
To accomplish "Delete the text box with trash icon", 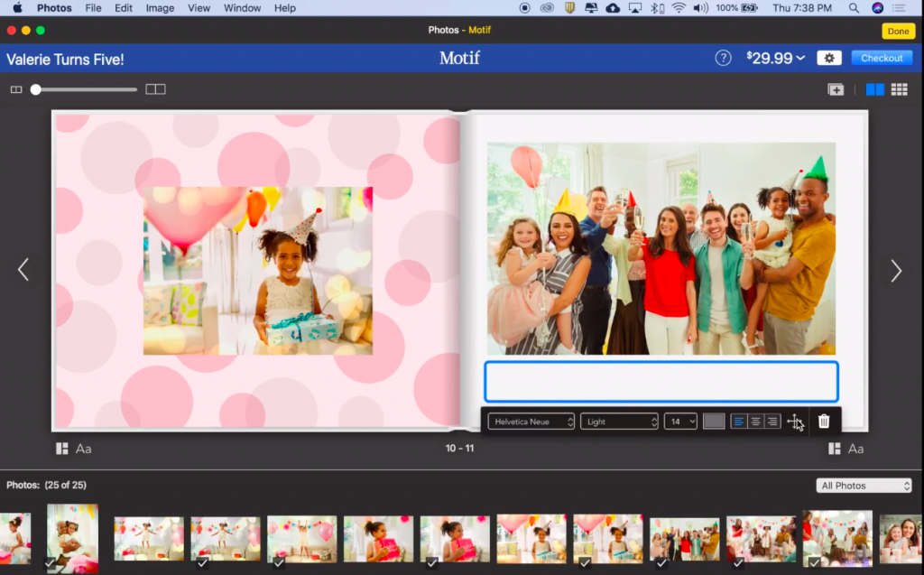I will pos(824,421).
